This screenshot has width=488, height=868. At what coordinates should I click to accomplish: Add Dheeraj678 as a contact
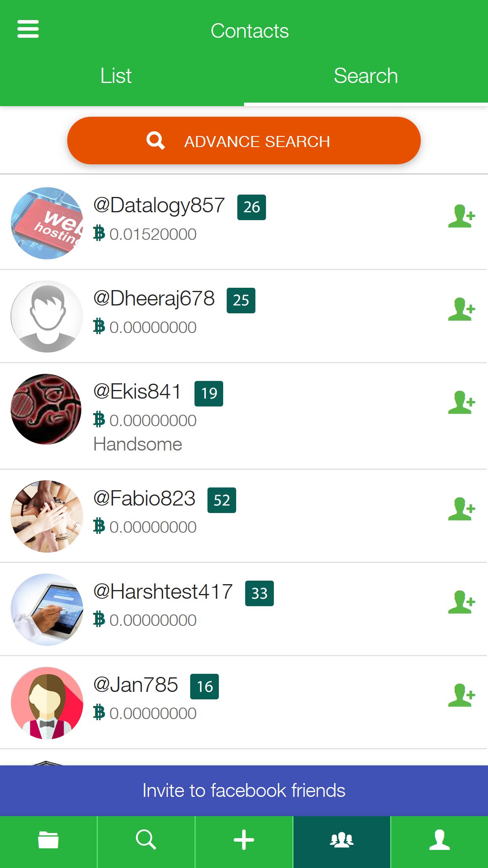click(x=462, y=309)
